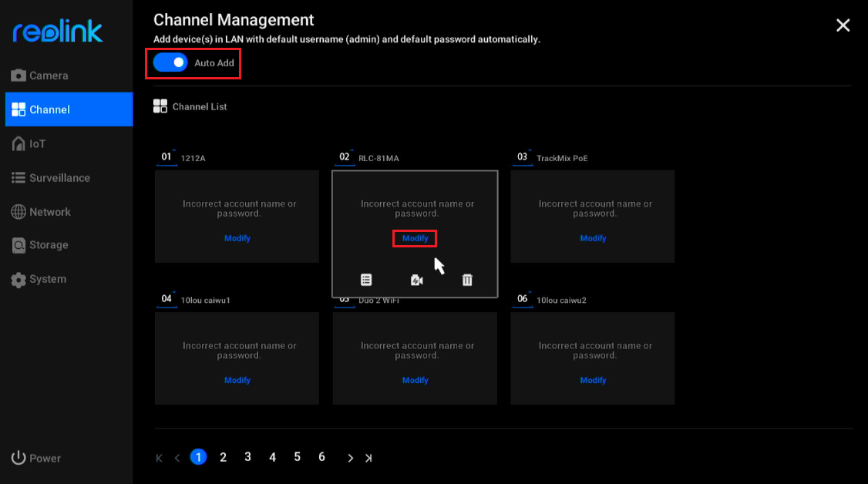Image resolution: width=868 pixels, height=484 pixels.
Task: Click the Channel Management heading
Action: [x=234, y=20]
